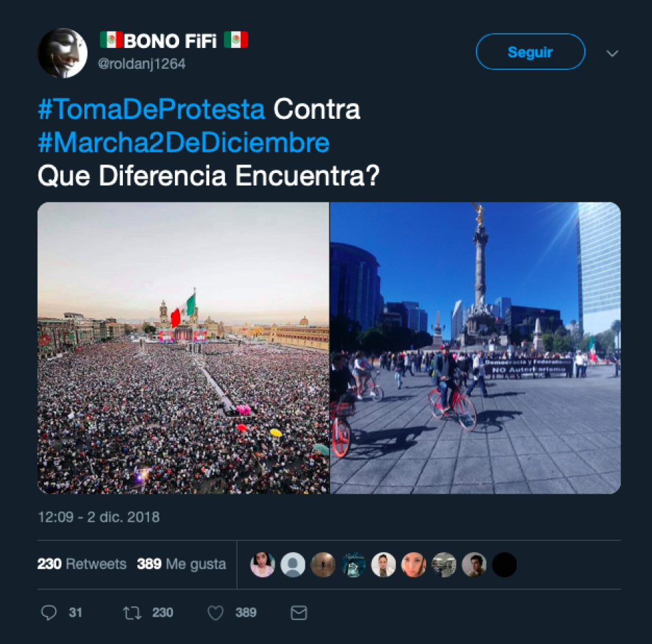
Task: Open the @roldanj1264 handle
Action: tap(141, 64)
